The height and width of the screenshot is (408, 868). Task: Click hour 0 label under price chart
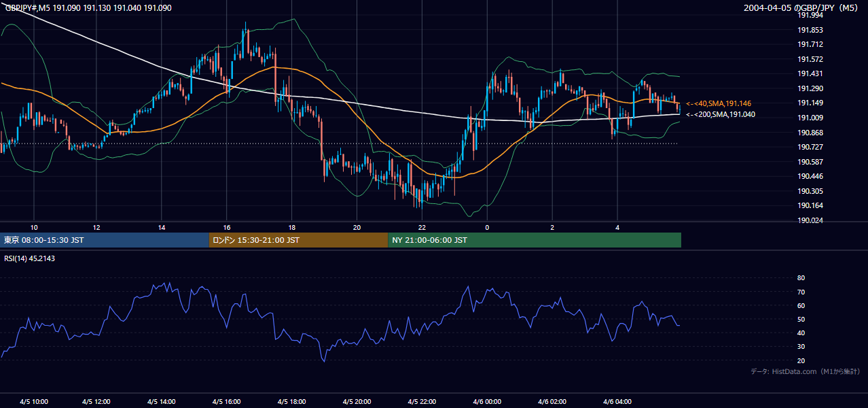click(487, 227)
